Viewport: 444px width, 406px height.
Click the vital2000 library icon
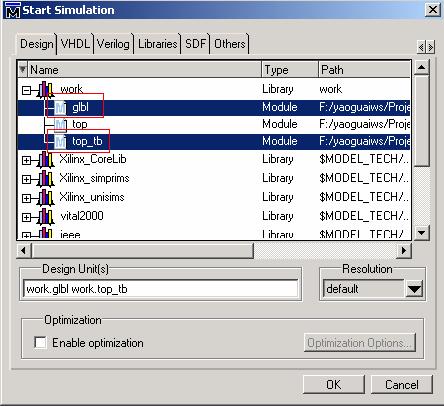click(x=46, y=217)
